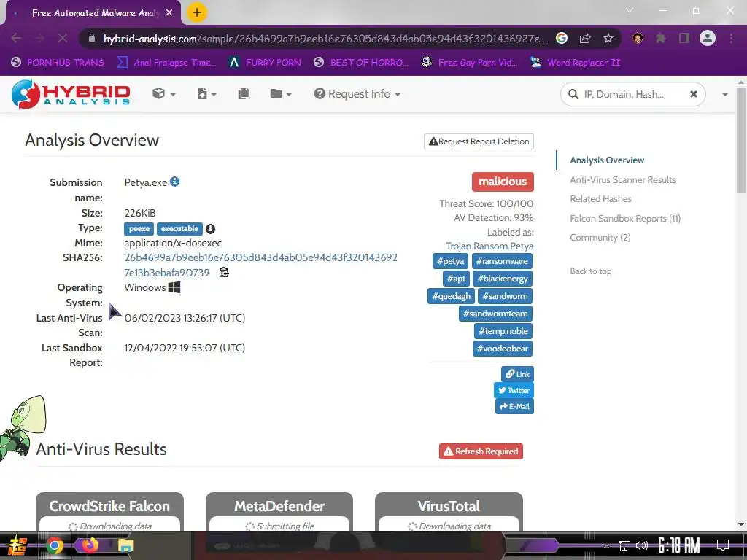Close the Free Automated Malware Analysis tab
Image resolution: width=747 pixels, height=560 pixels.
pos(169,13)
